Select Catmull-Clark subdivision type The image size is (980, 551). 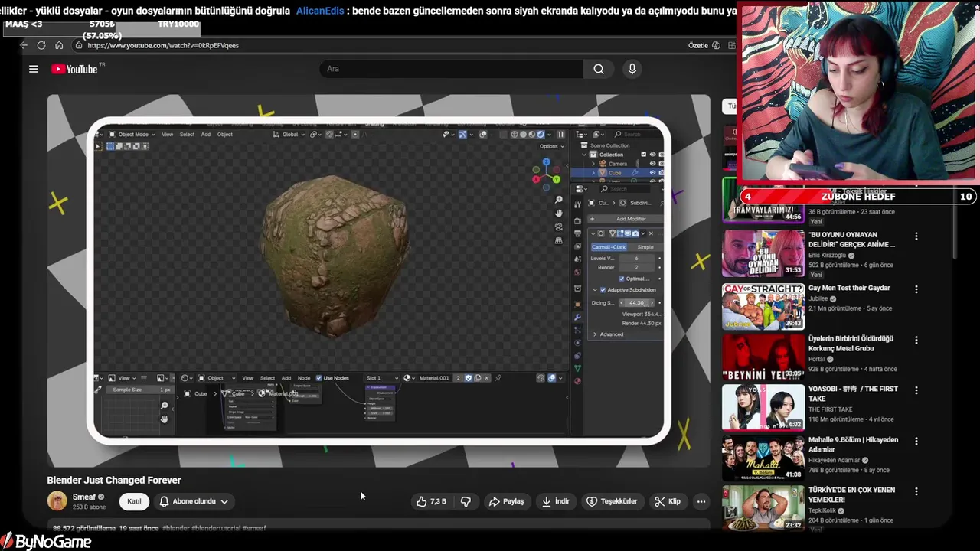[x=609, y=247]
